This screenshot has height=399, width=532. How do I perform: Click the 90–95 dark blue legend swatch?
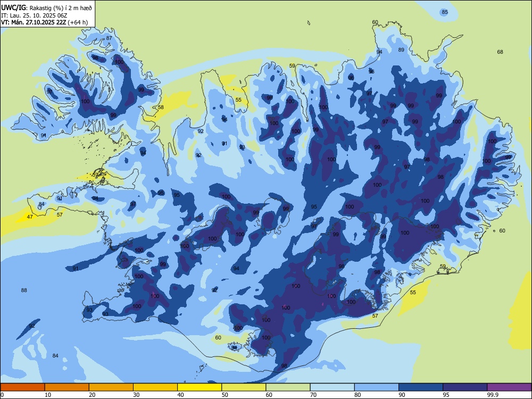(421, 387)
